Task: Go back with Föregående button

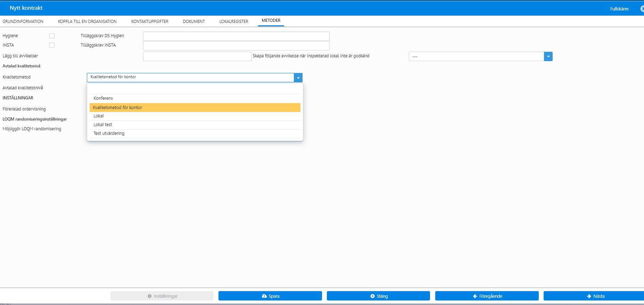Action: (x=487, y=296)
